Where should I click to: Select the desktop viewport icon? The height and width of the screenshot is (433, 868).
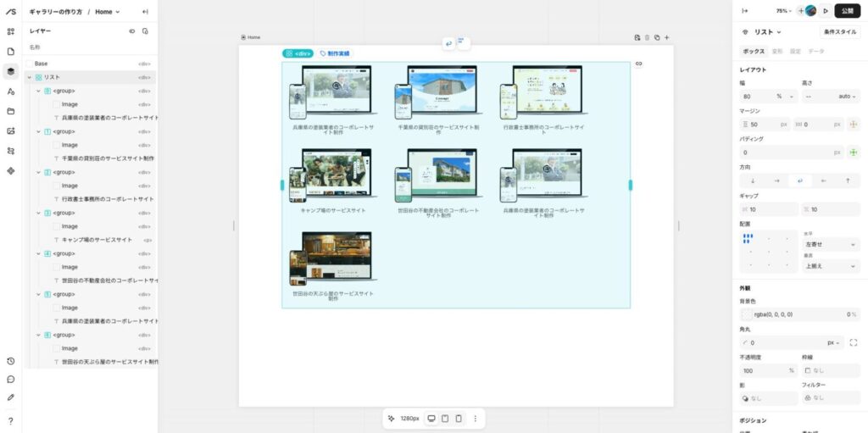pyautogui.click(x=431, y=419)
